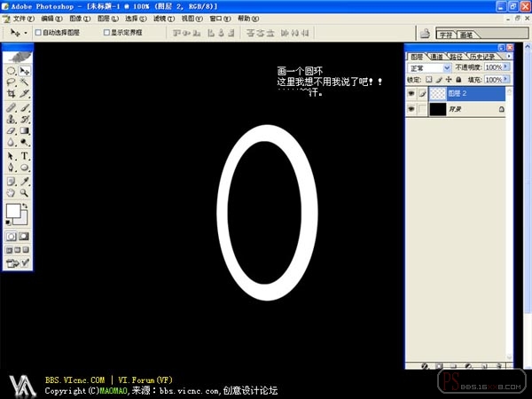Select the 背景 layer thumbnail

tap(438, 109)
